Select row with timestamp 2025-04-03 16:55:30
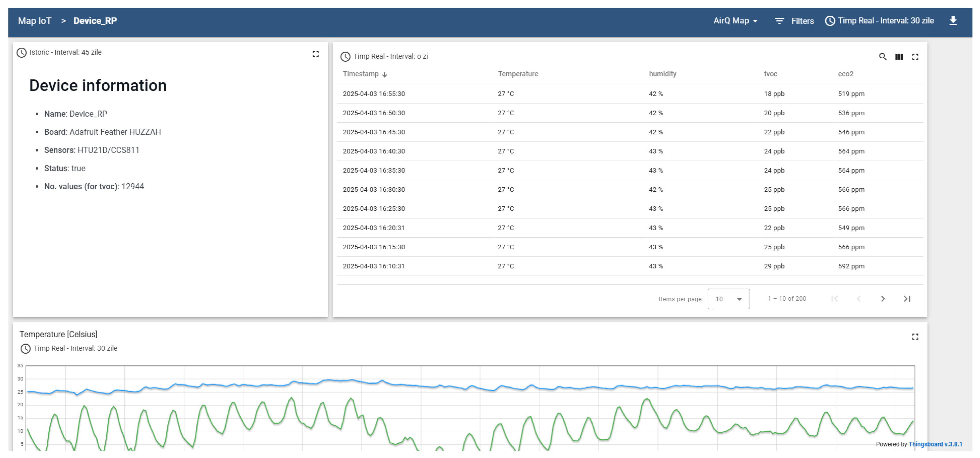 click(x=630, y=94)
